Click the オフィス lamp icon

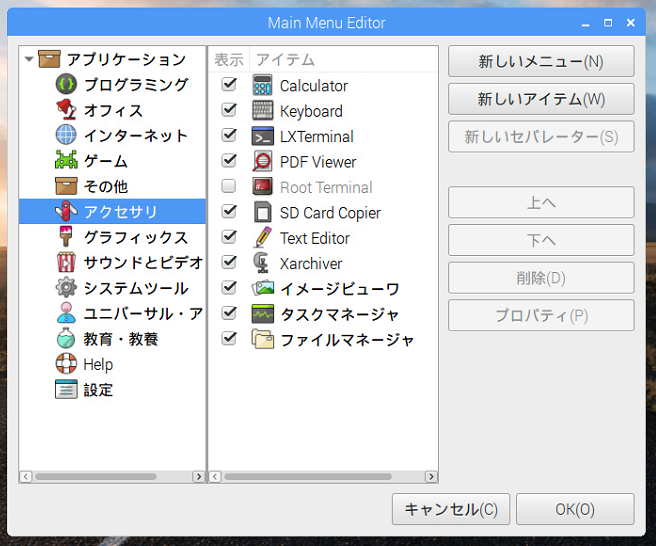[66, 110]
